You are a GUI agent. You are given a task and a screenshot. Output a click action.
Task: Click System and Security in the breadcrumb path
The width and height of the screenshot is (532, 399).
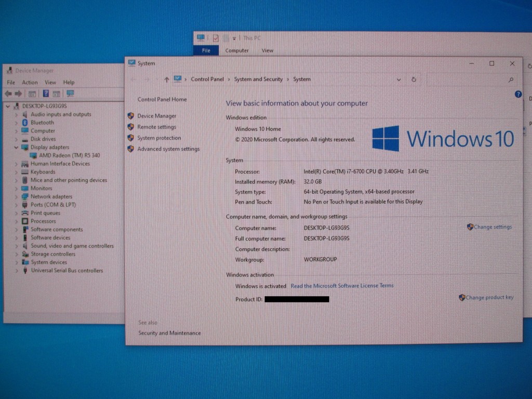258,79
